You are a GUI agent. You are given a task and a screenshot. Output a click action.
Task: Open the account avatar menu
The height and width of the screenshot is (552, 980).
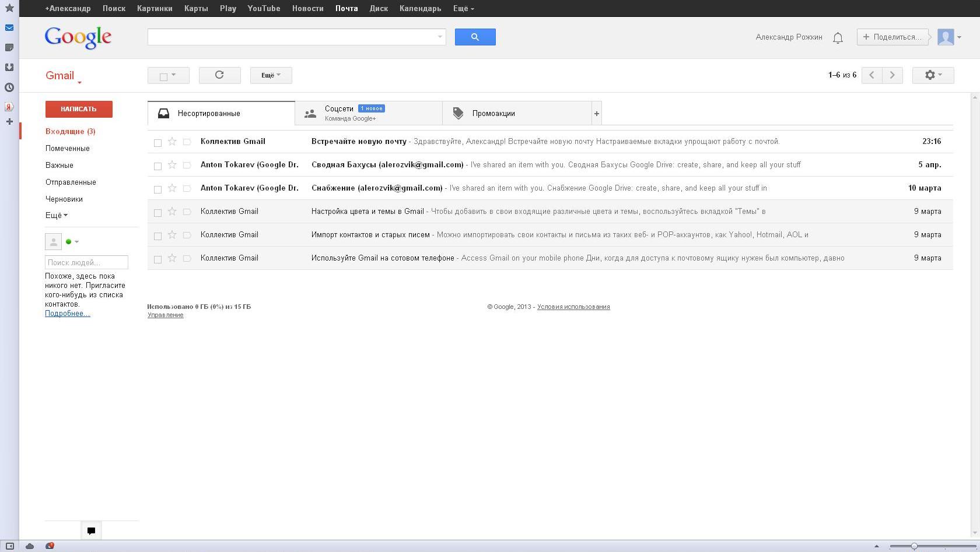point(949,37)
